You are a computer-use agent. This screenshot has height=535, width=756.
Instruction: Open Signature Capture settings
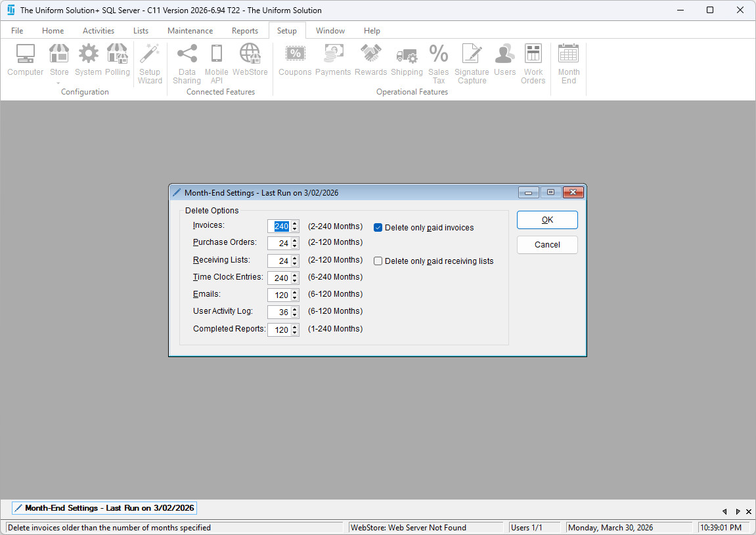[472, 64]
